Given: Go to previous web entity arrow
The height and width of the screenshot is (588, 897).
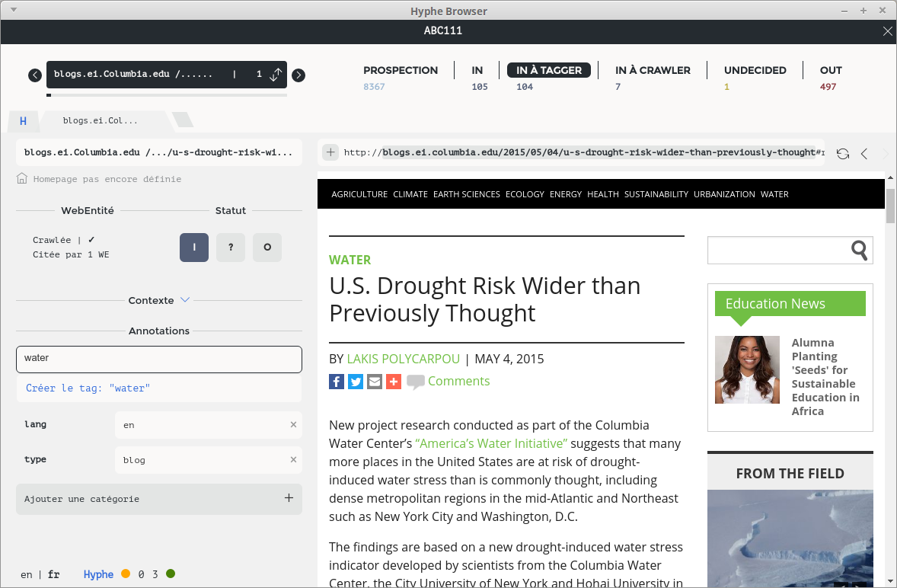Looking at the screenshot, I should pyautogui.click(x=34, y=75).
